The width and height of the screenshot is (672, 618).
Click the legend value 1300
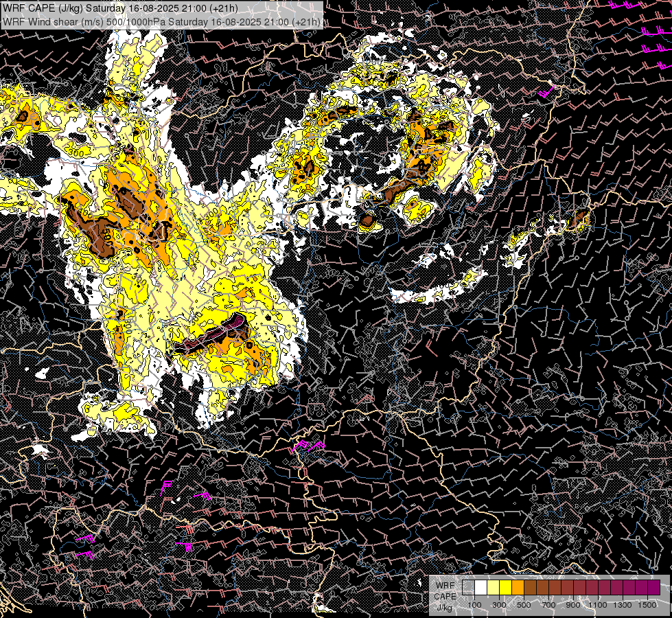coord(623,605)
